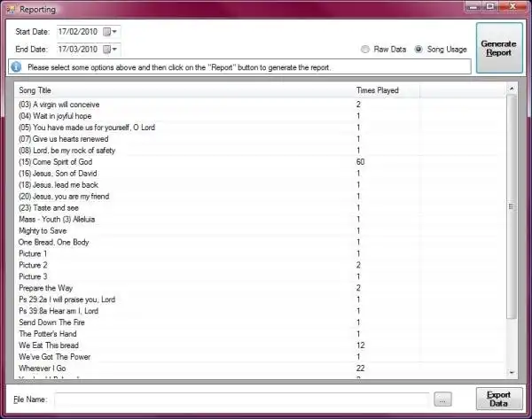The height and width of the screenshot is (419, 532).
Task: Select row "Picture 2"
Action: point(260,265)
